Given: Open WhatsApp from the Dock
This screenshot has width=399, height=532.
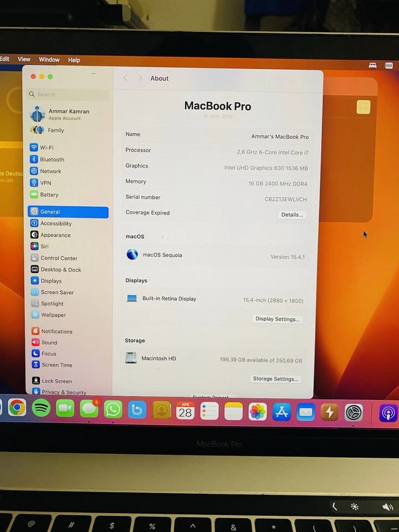Looking at the screenshot, I should (113, 409).
